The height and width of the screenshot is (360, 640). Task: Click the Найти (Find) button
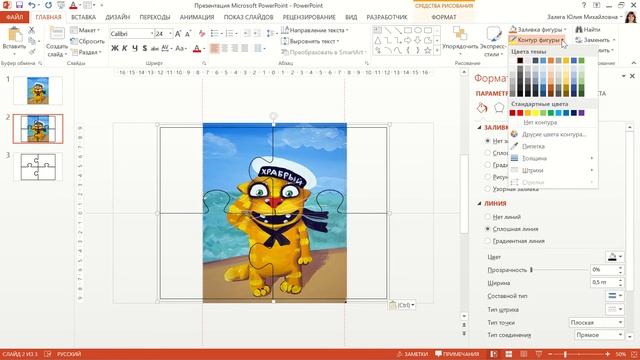click(588, 29)
